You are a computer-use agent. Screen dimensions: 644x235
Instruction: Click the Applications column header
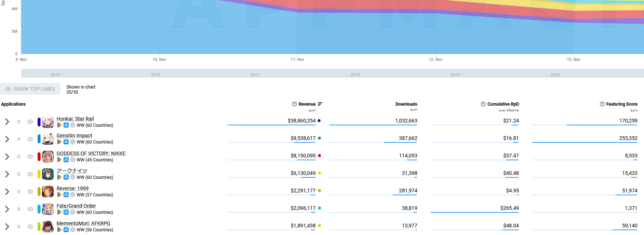pos(14,104)
